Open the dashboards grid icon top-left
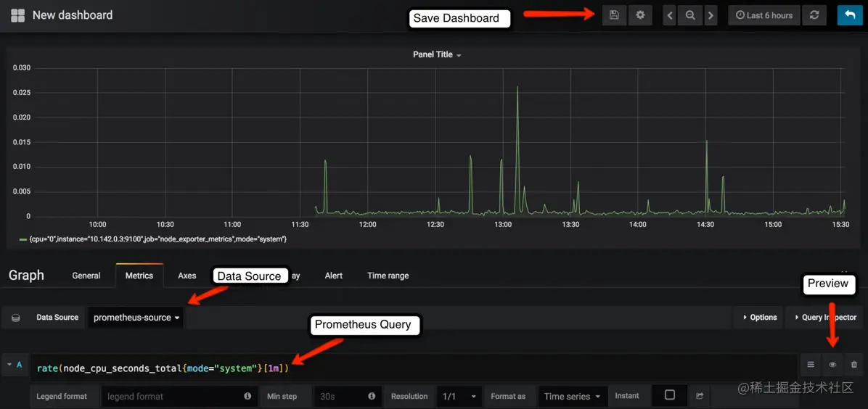The height and width of the screenshot is (409, 868). (x=17, y=15)
